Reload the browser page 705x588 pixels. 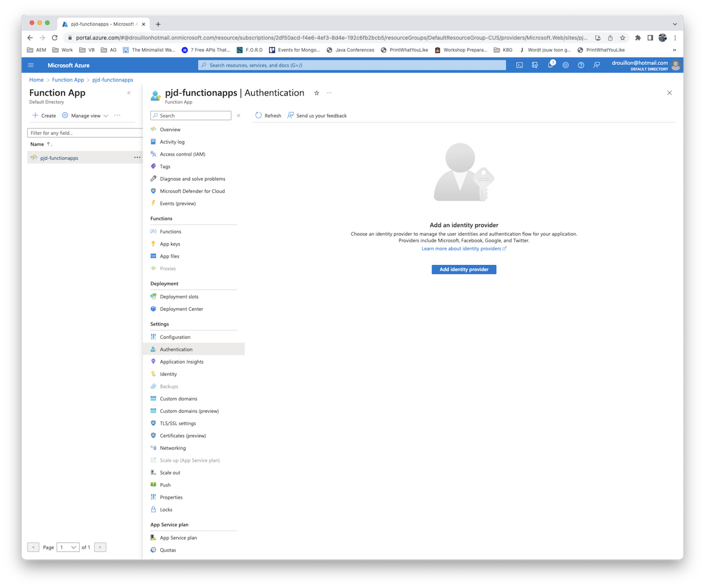point(55,37)
